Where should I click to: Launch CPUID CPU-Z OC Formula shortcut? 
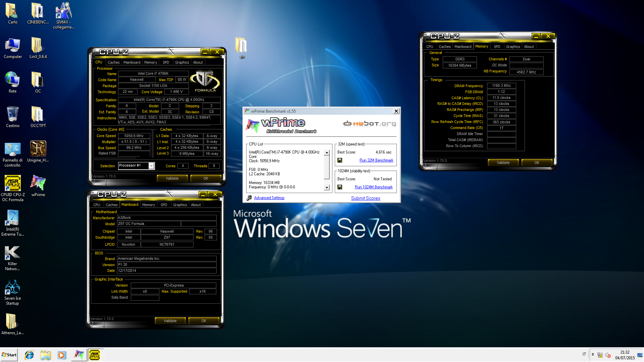pyautogui.click(x=12, y=188)
